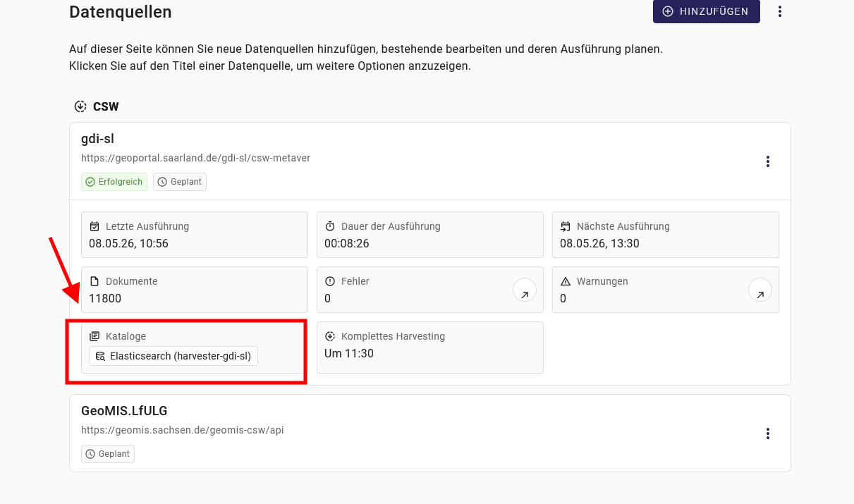Click the Elasticsearch (harvester-gdi-sl) catalog chip

pos(173,356)
